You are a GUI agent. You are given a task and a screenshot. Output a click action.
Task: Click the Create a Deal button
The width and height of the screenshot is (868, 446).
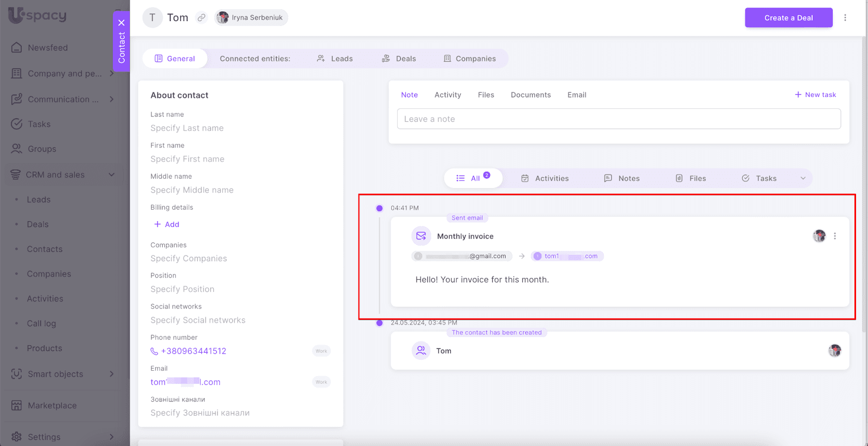tap(788, 18)
